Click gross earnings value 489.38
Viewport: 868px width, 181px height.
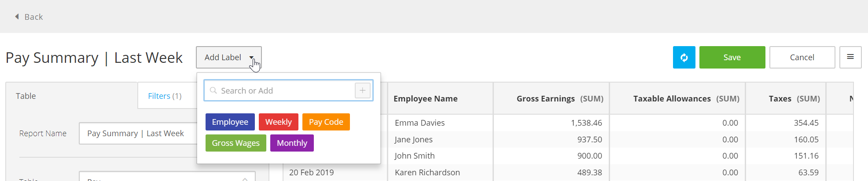coord(589,173)
